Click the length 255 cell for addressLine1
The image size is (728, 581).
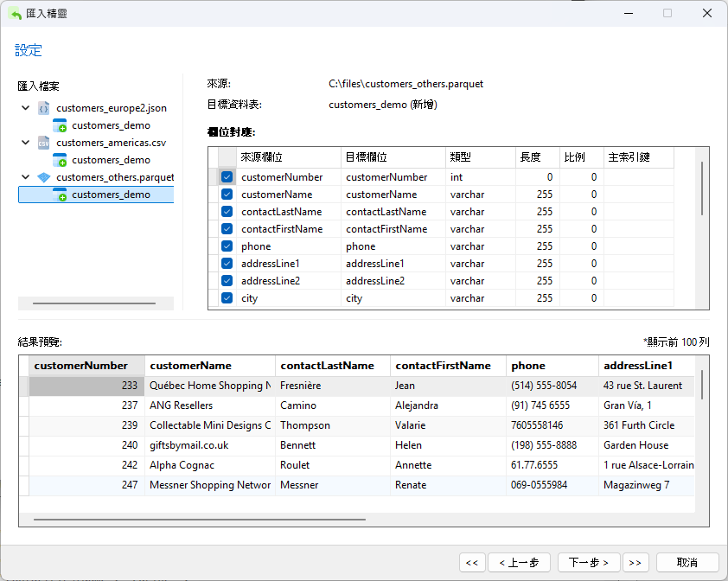click(x=538, y=264)
